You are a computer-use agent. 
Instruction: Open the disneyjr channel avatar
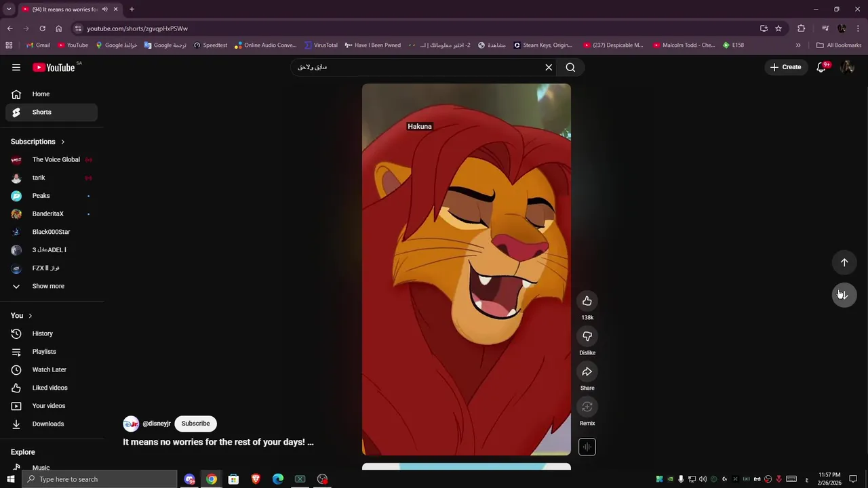click(131, 424)
